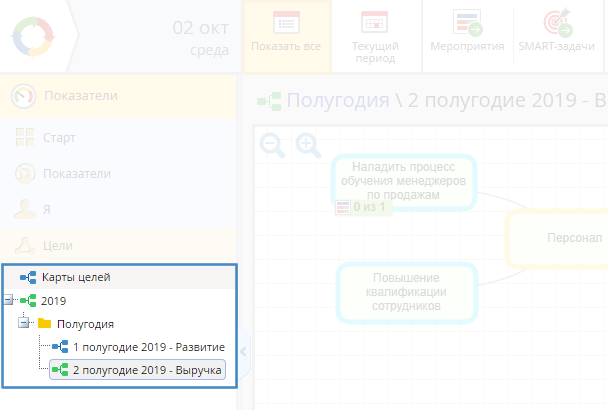Select 1 полугодие 2019 - Развитие
The height and width of the screenshot is (410, 608).
148,347
